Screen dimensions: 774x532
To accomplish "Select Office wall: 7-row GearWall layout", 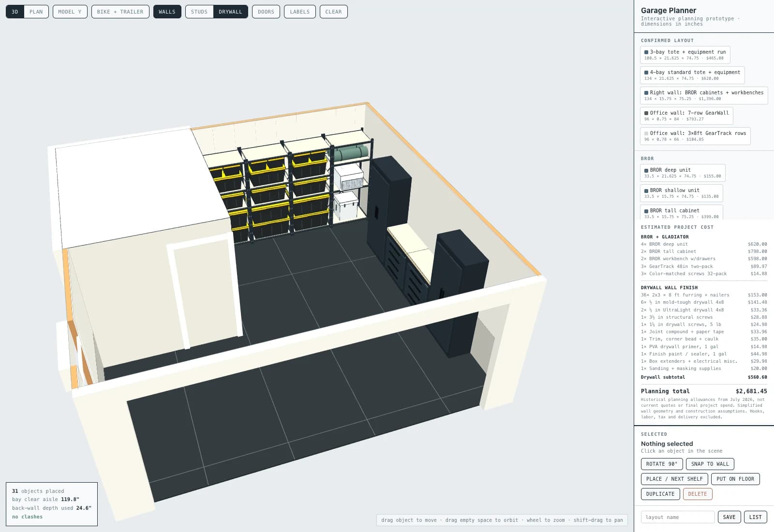I will [686, 116].
